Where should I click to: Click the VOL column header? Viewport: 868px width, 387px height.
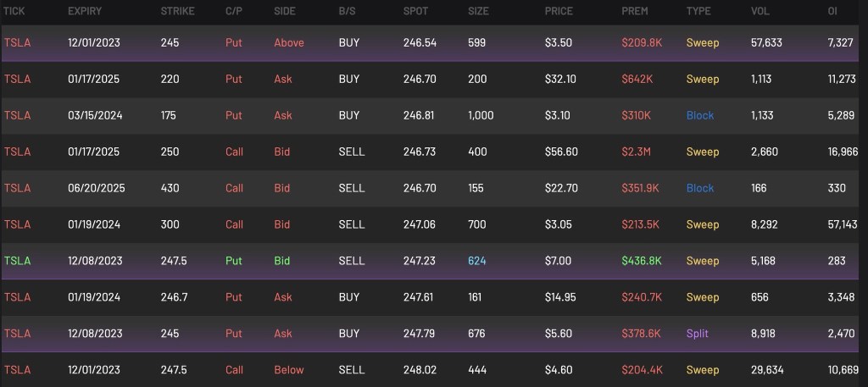coord(759,11)
